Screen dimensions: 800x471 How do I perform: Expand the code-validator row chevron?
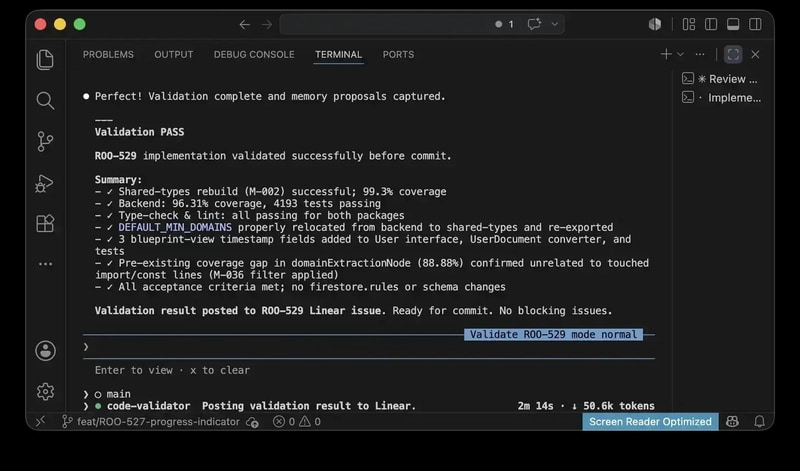86,406
